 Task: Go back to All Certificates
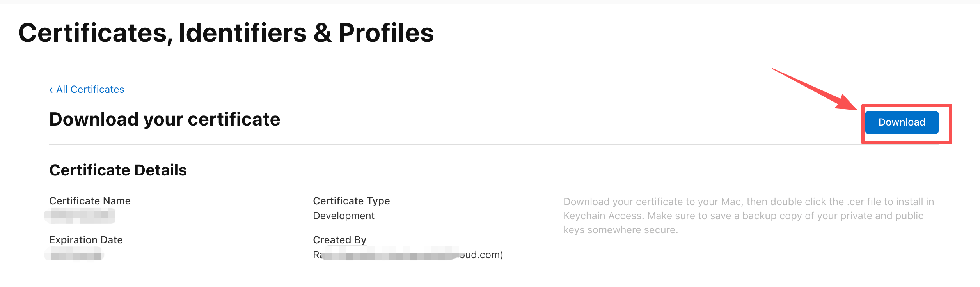point(90,90)
